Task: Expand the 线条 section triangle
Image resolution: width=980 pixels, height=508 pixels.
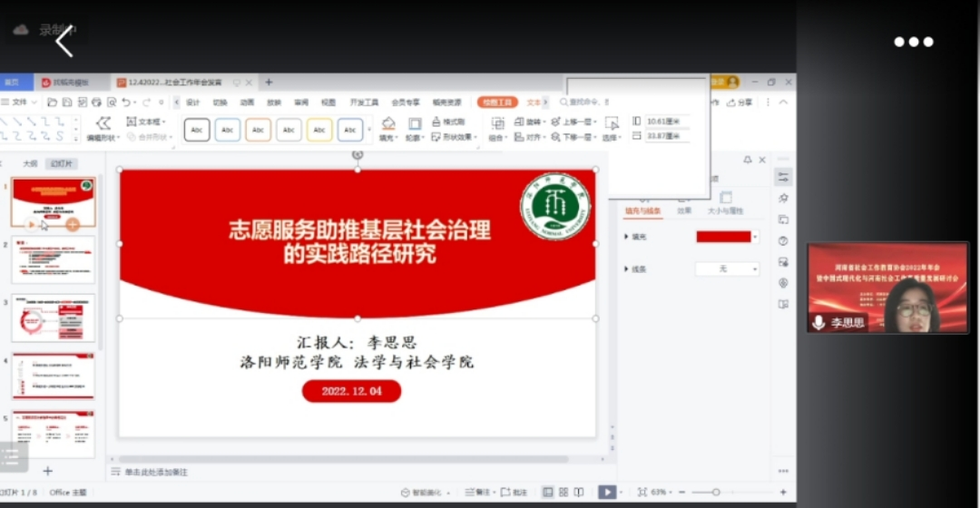Action: (x=626, y=269)
